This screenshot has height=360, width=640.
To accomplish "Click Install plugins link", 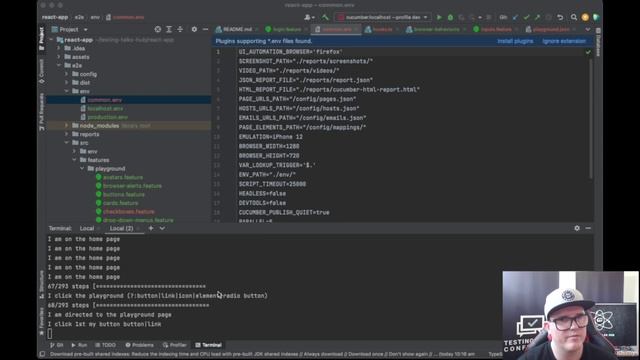I will click(515, 41).
